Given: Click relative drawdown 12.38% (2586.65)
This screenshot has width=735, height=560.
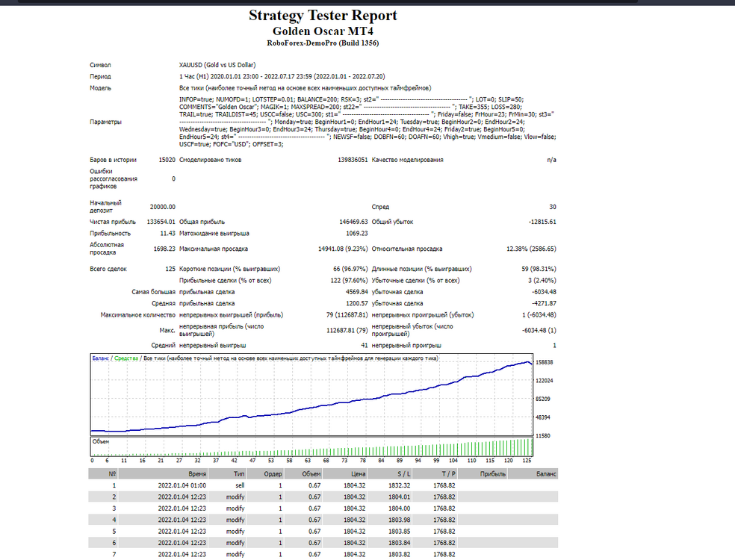Looking at the screenshot, I should click(531, 249).
